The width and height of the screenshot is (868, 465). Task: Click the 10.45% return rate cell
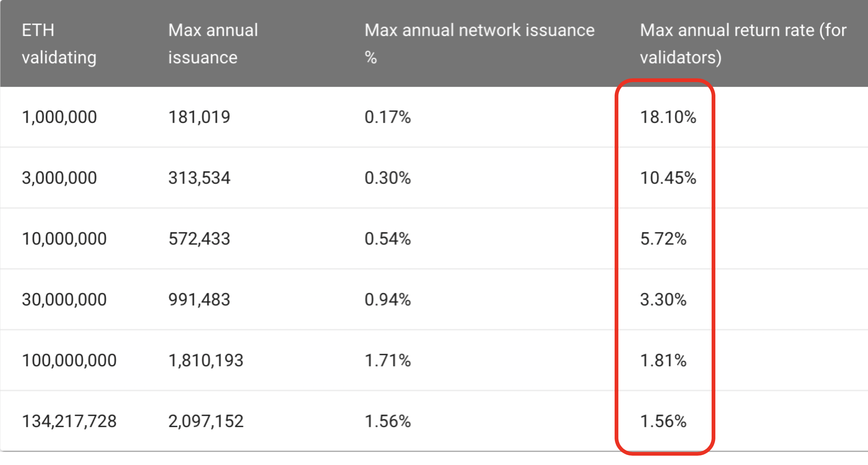click(x=668, y=178)
